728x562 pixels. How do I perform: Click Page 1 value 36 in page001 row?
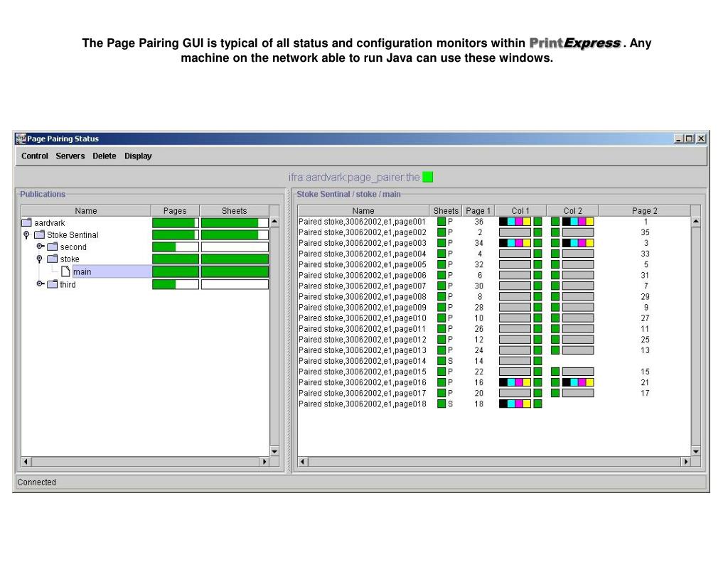tap(478, 222)
